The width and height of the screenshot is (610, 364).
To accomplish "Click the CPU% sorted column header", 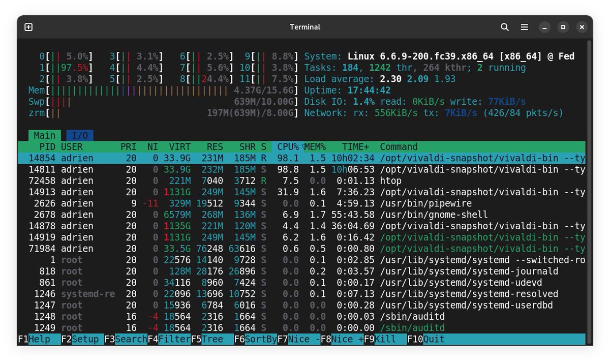I will pos(288,147).
